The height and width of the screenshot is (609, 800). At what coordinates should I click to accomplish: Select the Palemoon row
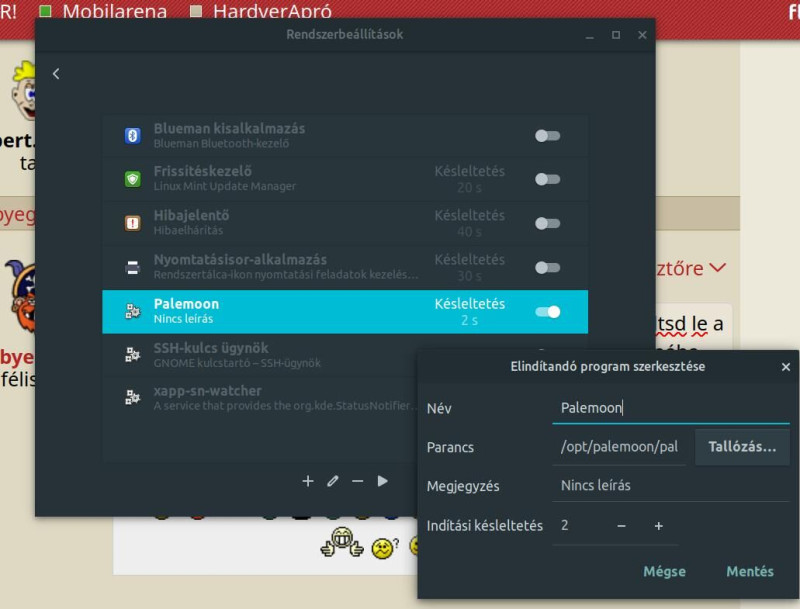point(345,312)
